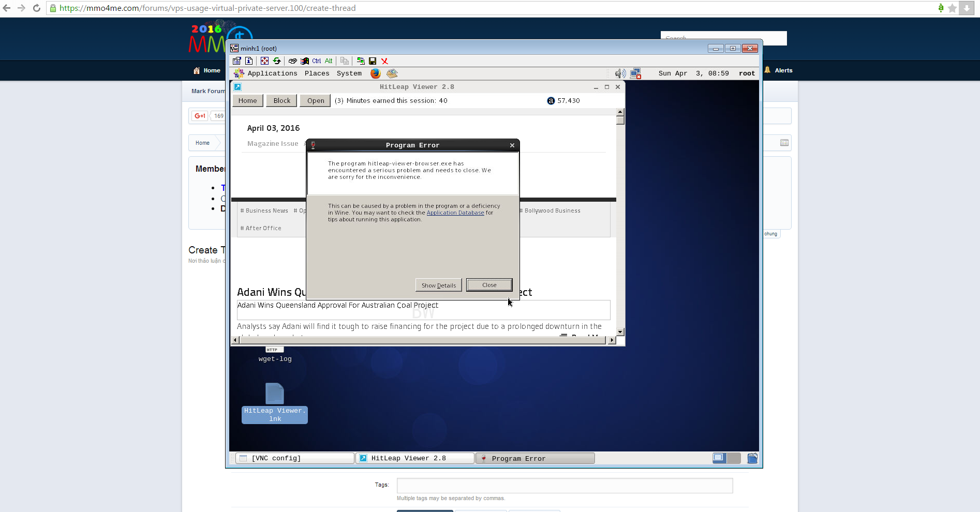Click VNC request screen refresh icon
This screenshot has height=512, width=980.
[277, 61]
